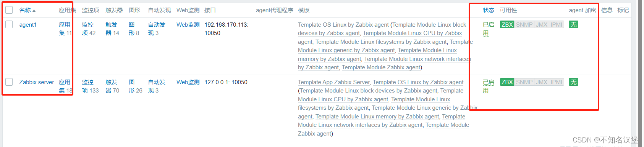Open Web监测 for Zabbix server

[188, 82]
